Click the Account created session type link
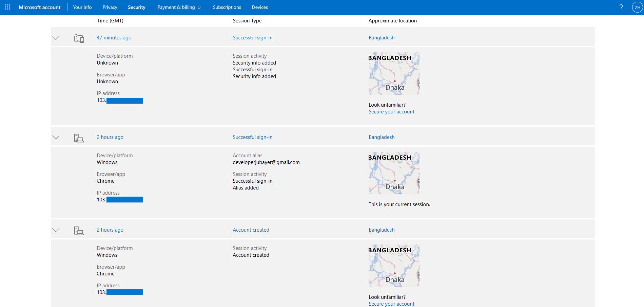Viewport: 644px width, 307px height. click(251, 230)
